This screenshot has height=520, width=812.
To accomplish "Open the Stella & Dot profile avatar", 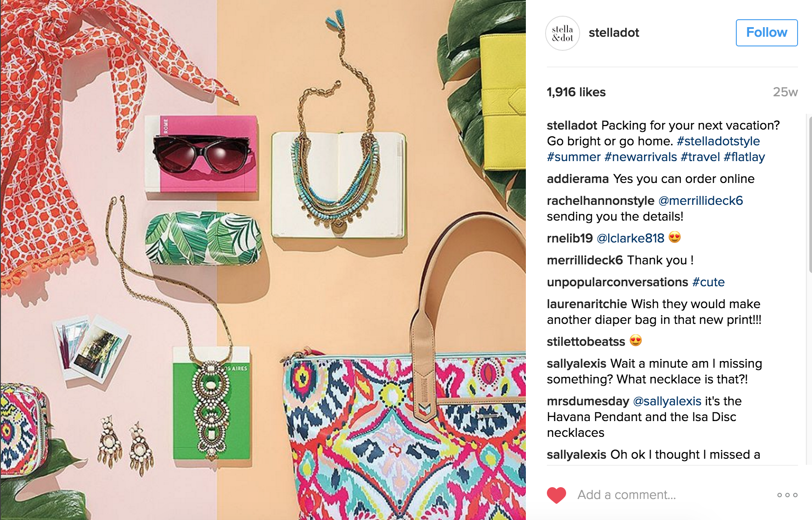I will 563,33.
